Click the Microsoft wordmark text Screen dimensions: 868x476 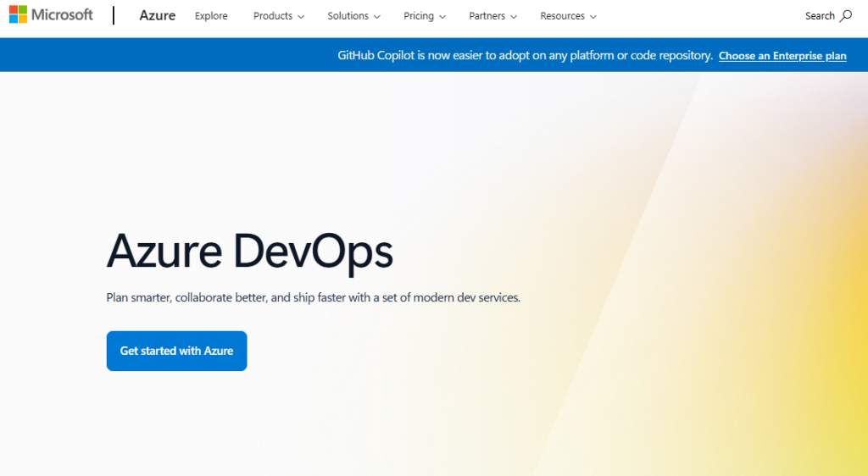62,14
